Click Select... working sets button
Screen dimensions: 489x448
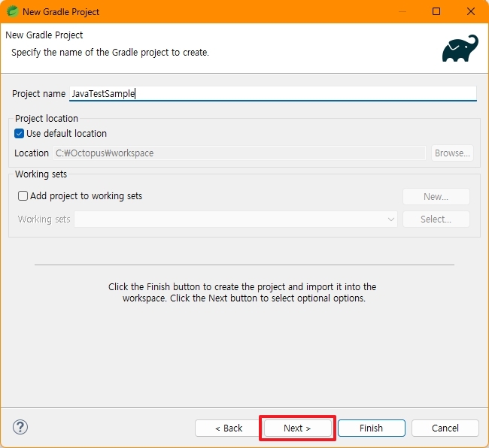point(436,219)
